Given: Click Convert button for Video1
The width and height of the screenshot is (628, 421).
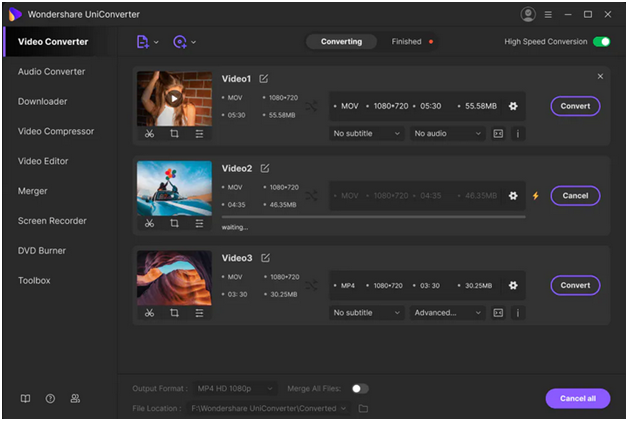Looking at the screenshot, I should point(575,106).
